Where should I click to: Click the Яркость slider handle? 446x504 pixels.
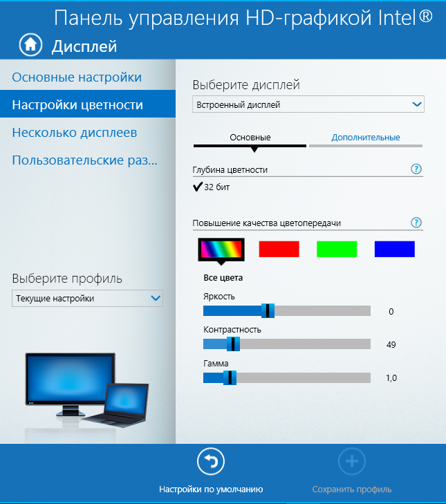coord(268,311)
